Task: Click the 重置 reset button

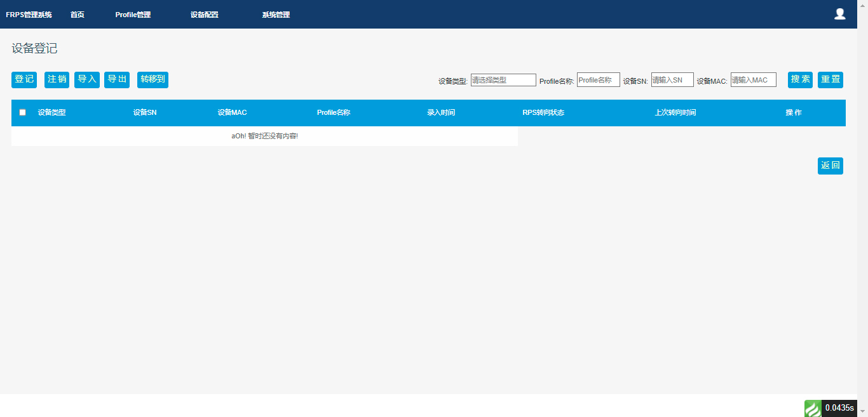Action: (830, 79)
